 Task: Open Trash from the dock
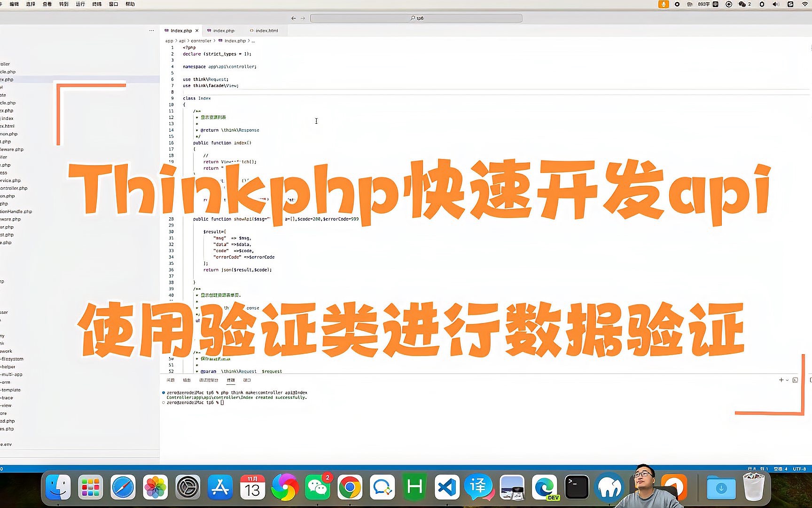click(753, 487)
